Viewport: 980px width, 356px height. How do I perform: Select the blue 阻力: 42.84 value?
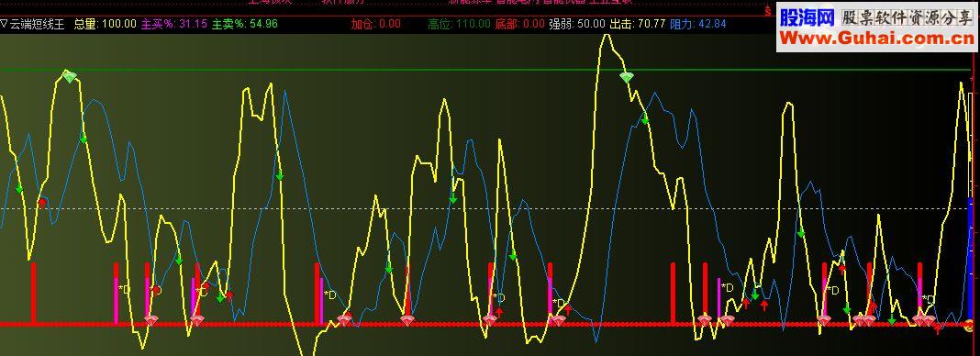[698, 25]
